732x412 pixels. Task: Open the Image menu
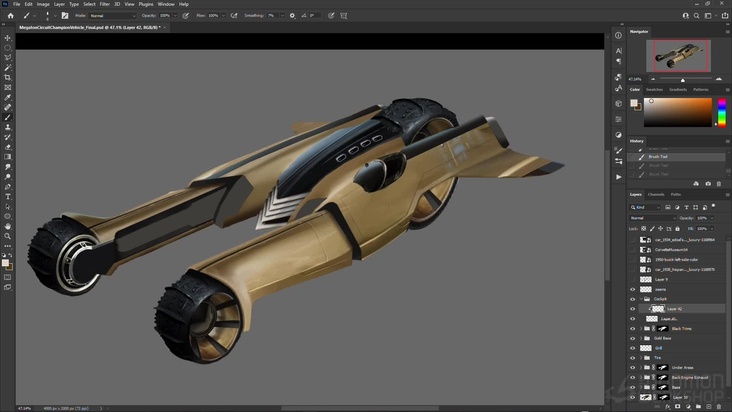pos(43,4)
